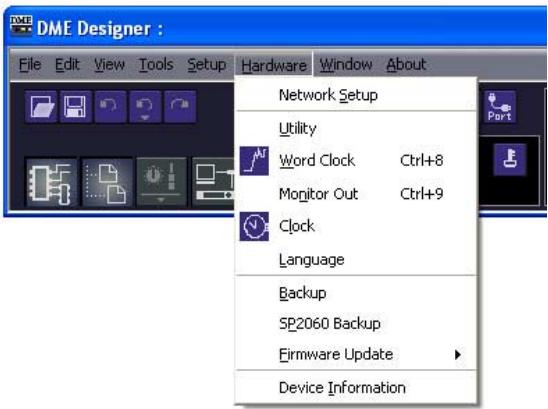Image resolution: width=548 pixels, height=409 pixels.
Task: Select the Clock menu entry
Action: pos(356,226)
